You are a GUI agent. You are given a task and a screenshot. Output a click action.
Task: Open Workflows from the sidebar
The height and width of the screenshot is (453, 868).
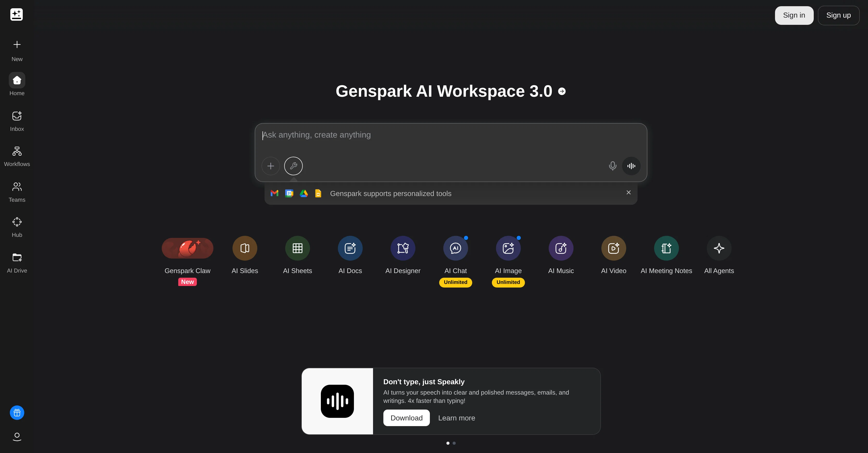pos(17,156)
